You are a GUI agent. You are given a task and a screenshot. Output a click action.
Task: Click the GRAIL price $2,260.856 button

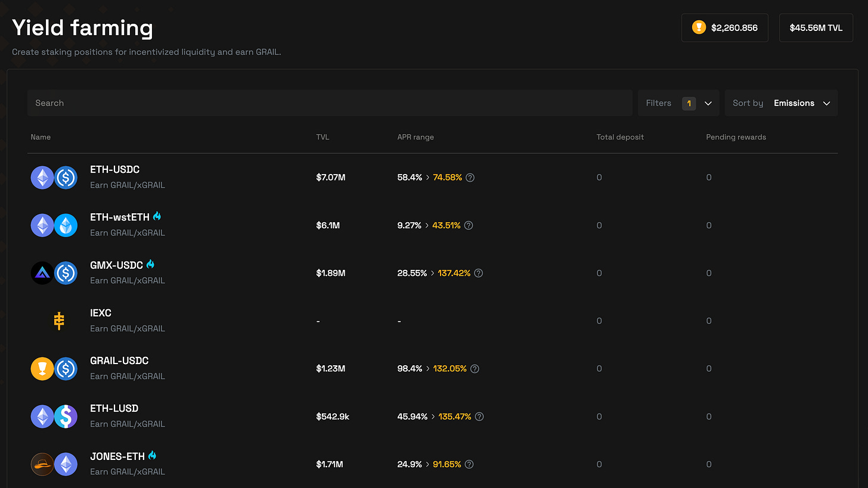[x=725, y=27]
